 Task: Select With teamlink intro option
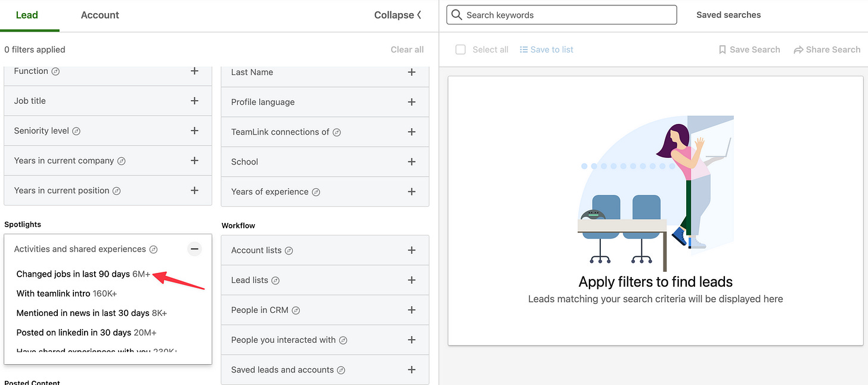(67, 293)
